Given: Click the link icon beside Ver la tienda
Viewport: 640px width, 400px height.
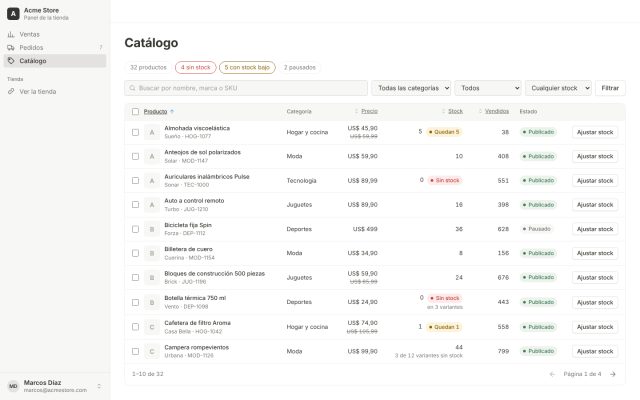Looking at the screenshot, I should pos(11,91).
